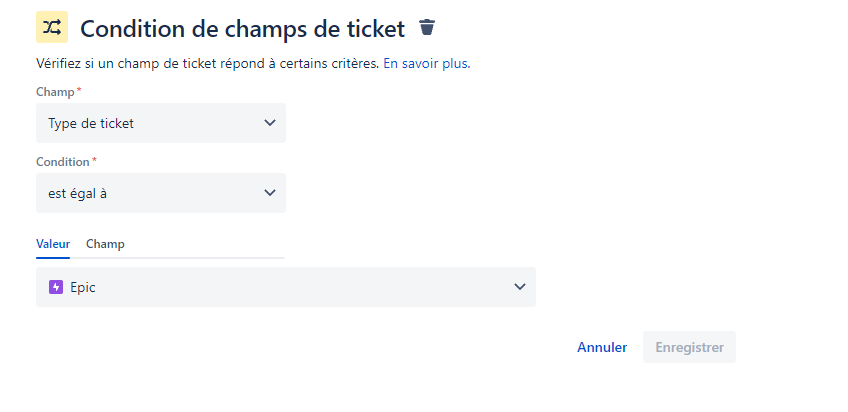Switch to the Champ tab
Image resolution: width=848 pixels, height=412 pixels.
(x=105, y=244)
